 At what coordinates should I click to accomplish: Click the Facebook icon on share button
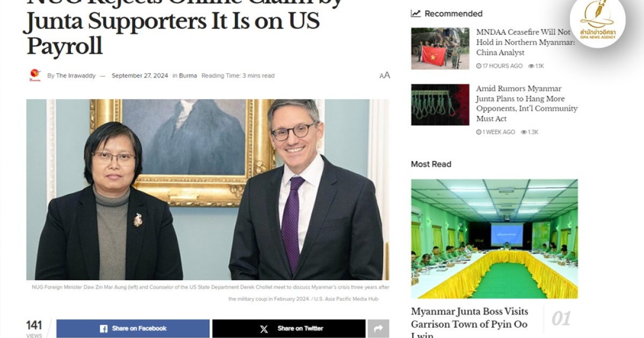[104, 328]
